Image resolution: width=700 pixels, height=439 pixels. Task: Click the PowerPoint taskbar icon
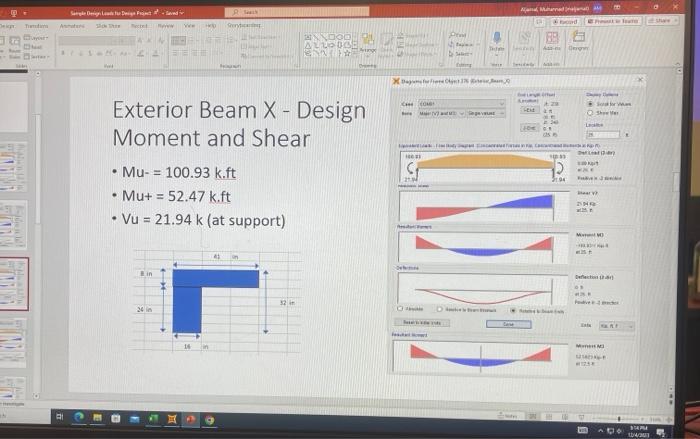pyautogui.click(x=191, y=419)
